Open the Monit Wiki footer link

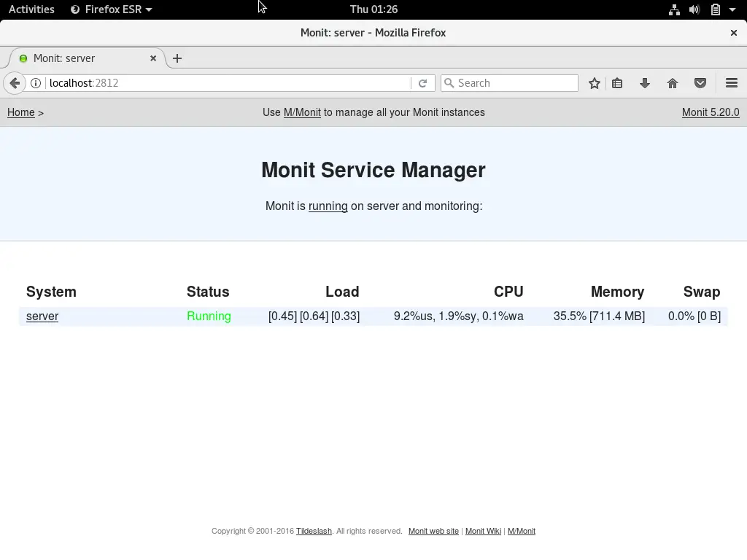click(483, 531)
